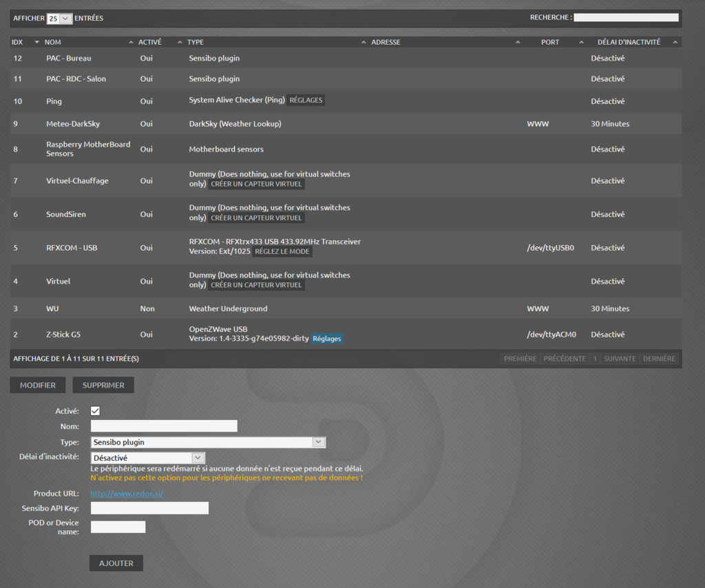
Task: Click the Ajouter button
Action: [x=116, y=563]
